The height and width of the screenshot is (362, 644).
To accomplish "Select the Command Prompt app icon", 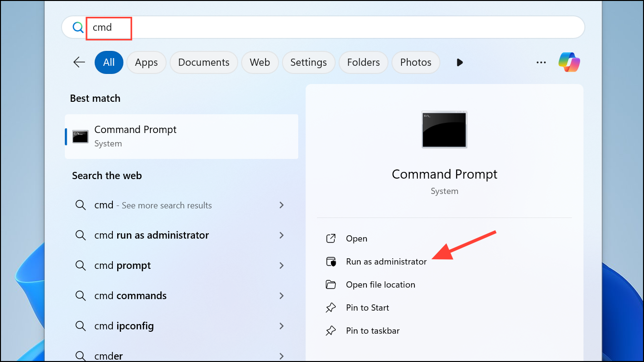I will [x=80, y=136].
